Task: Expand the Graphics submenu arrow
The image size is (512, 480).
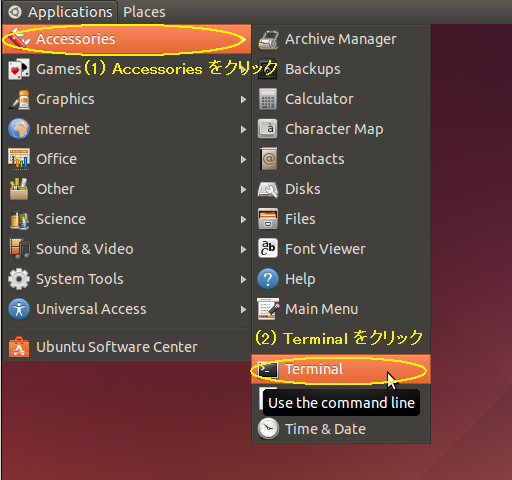Action: point(243,99)
